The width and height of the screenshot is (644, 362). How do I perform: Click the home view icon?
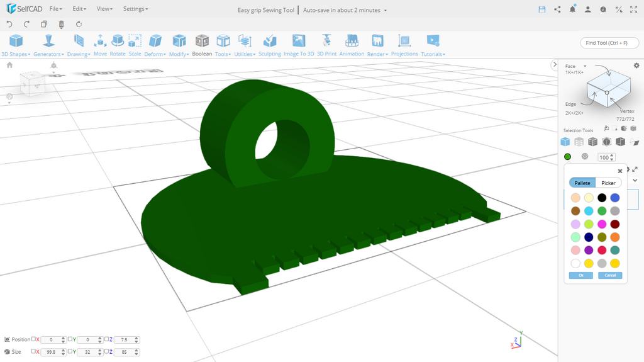pyautogui.click(x=10, y=65)
